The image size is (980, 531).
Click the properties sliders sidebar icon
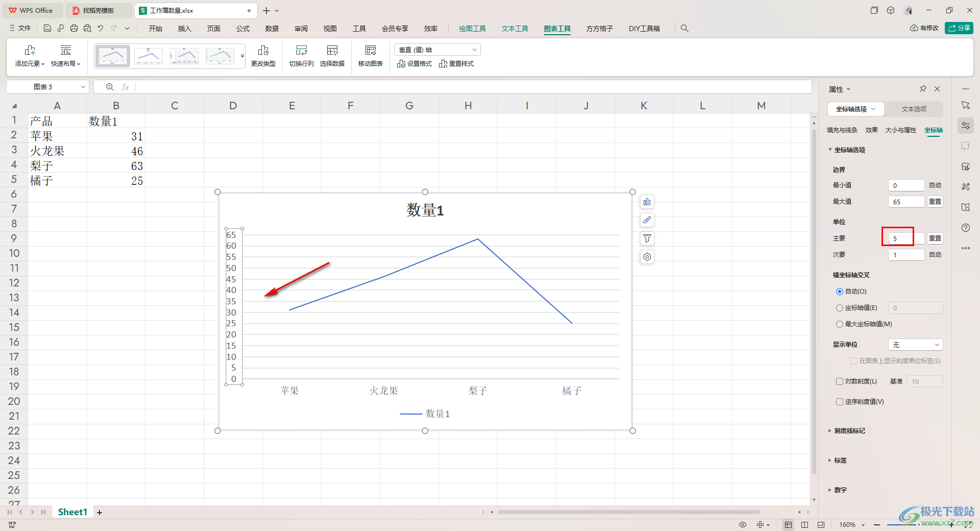[966, 126]
